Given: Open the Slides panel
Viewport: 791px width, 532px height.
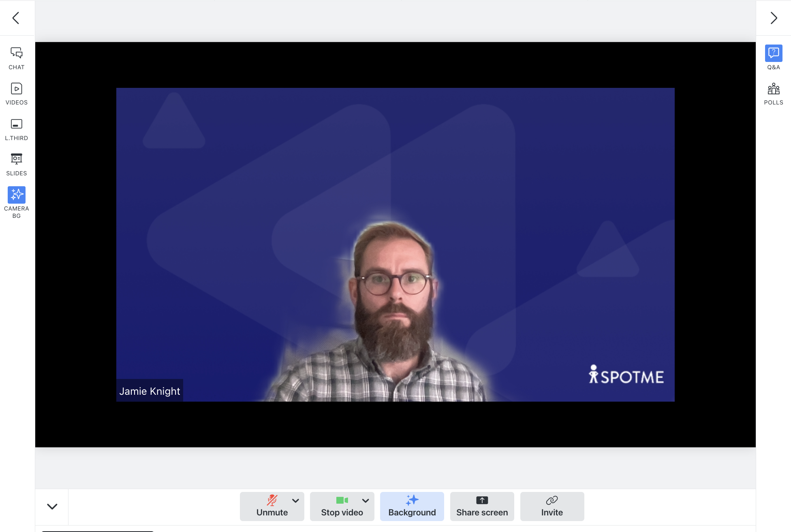Looking at the screenshot, I should pos(17,164).
